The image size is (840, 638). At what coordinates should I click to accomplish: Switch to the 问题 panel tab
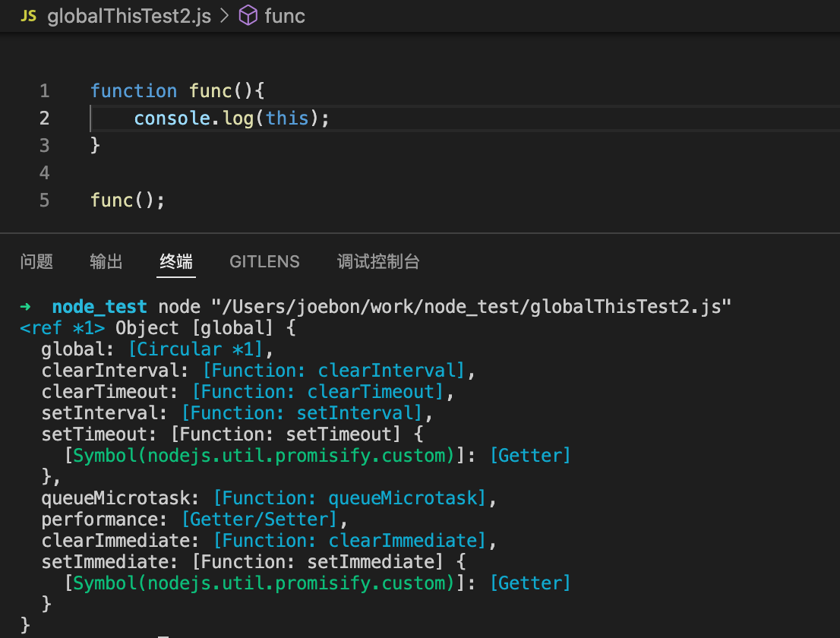pyautogui.click(x=36, y=261)
